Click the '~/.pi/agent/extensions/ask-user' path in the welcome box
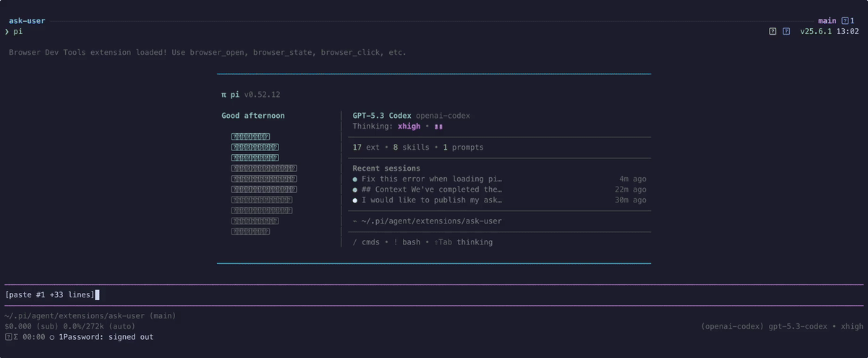This screenshot has width=868, height=358. [432, 221]
